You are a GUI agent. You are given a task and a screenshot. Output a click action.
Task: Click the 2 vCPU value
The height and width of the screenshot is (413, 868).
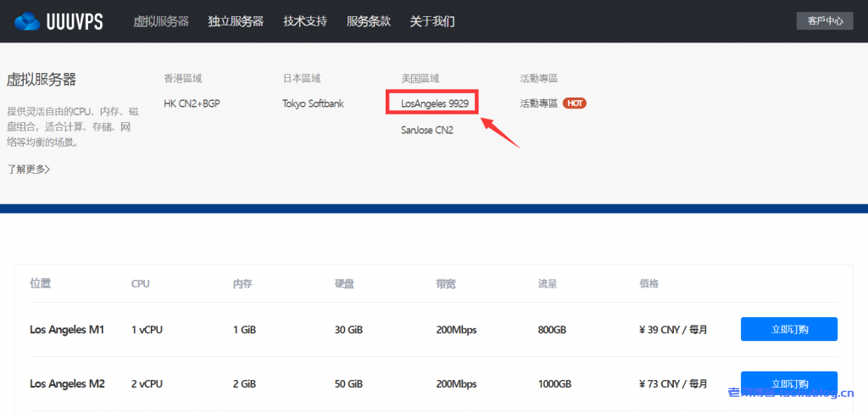tap(147, 383)
